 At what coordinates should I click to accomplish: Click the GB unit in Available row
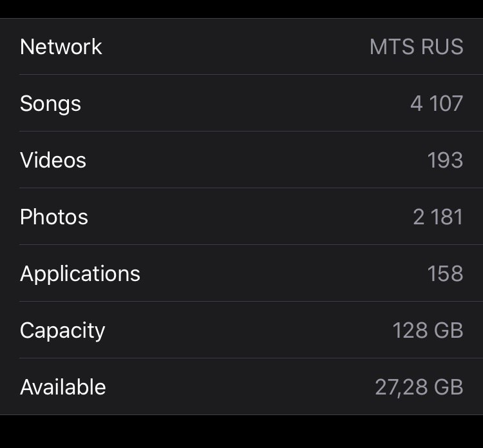(x=448, y=387)
